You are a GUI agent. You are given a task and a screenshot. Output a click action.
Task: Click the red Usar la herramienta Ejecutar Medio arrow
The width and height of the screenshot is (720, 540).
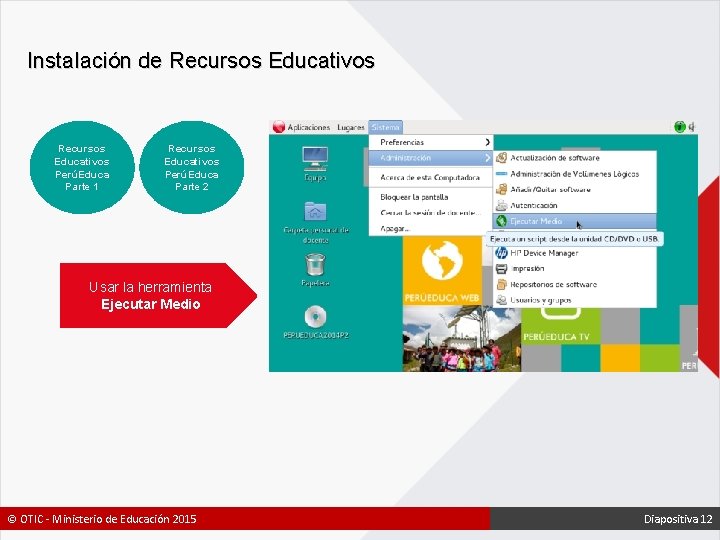pos(158,296)
